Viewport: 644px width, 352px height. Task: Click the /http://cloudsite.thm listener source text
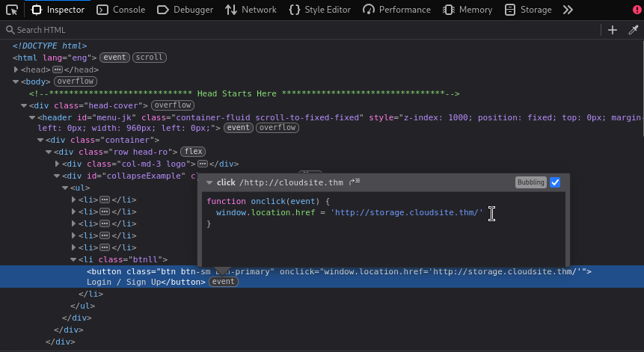(291, 182)
